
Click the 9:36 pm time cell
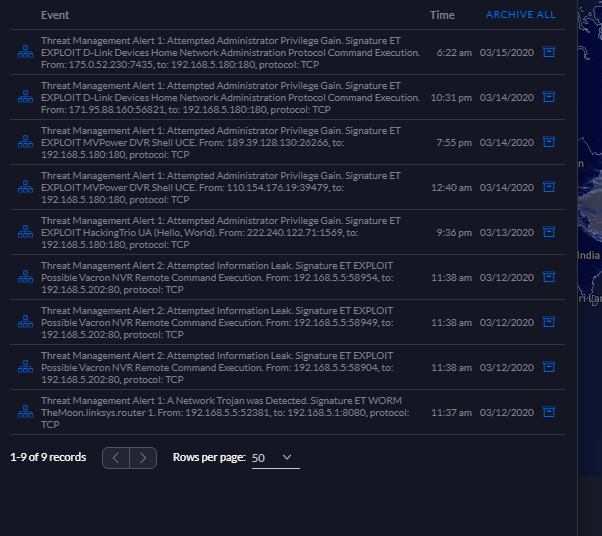tap(454, 232)
